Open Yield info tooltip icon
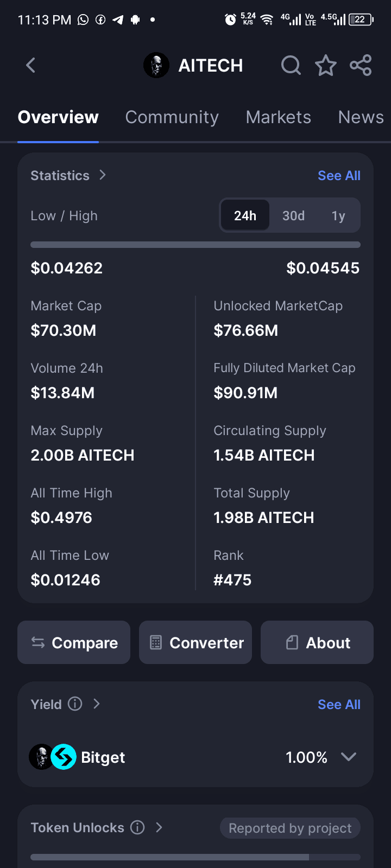391x868 pixels. 75,704
